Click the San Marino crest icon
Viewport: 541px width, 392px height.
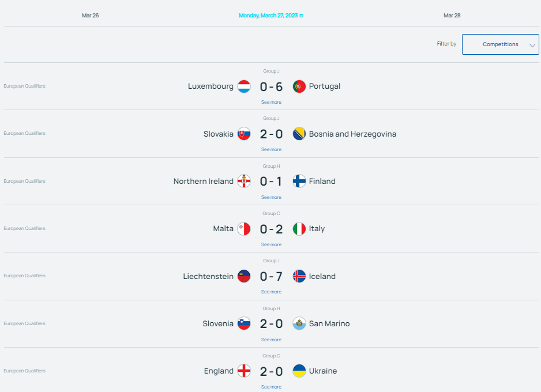(299, 323)
